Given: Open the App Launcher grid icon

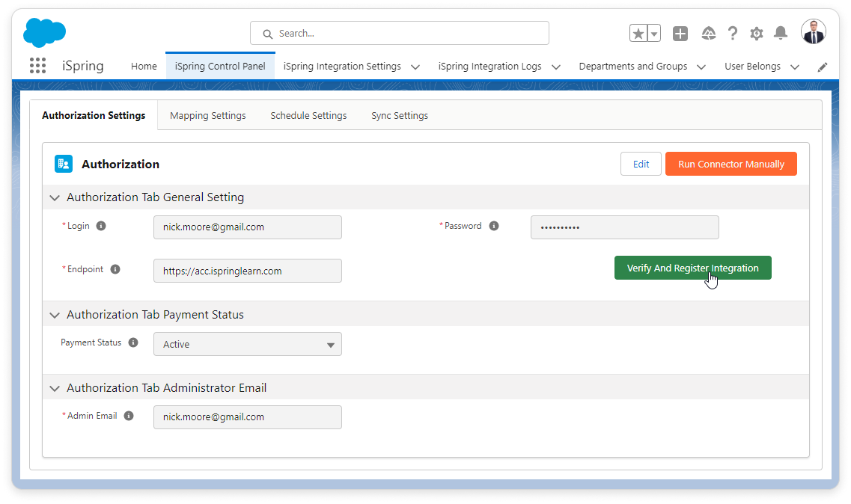Looking at the screenshot, I should tap(37, 66).
